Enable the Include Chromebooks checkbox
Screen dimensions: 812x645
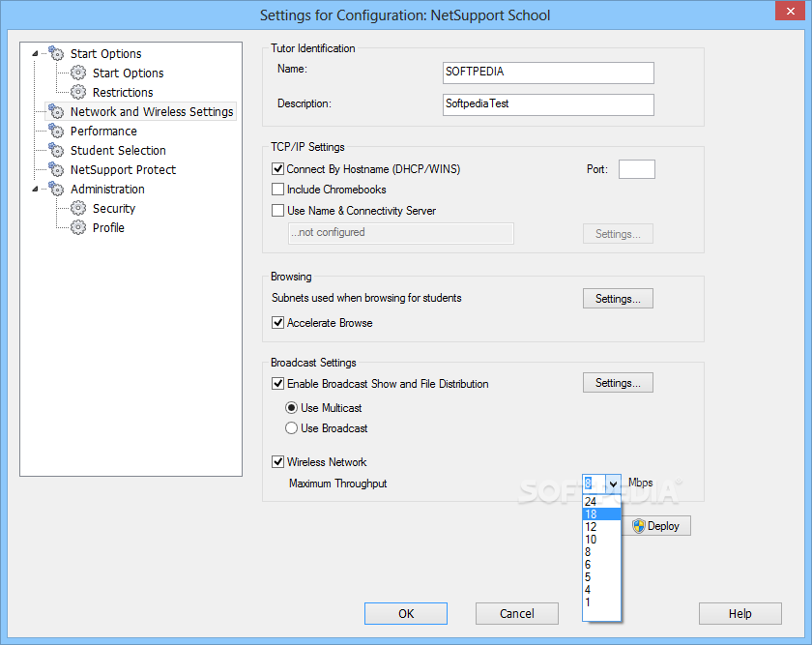tap(278, 190)
